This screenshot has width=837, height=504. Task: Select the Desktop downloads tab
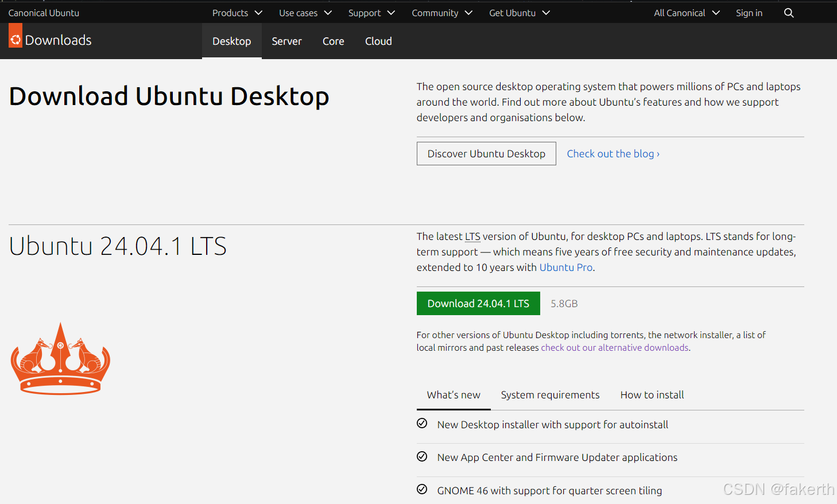[x=232, y=41]
